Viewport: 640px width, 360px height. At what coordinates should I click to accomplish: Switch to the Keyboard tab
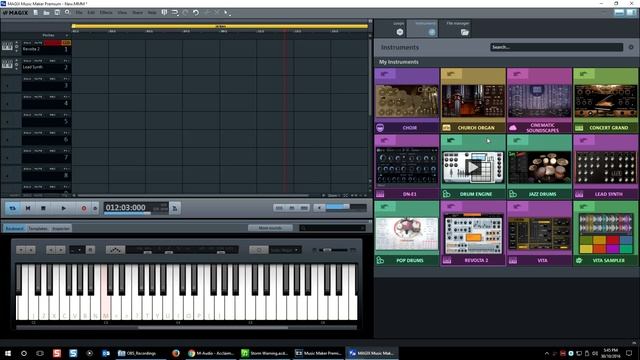pos(14,228)
